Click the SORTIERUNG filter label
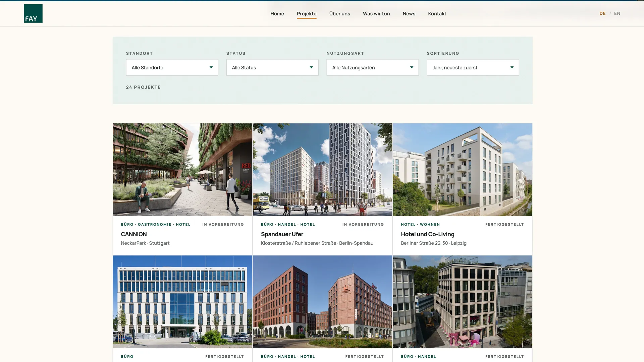Screen dimensions: 644x362 coord(443,53)
